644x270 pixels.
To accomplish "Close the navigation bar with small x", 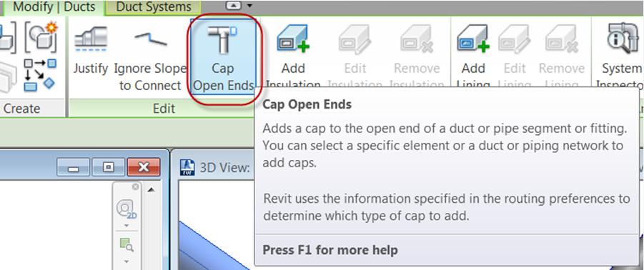I will coord(136,186).
